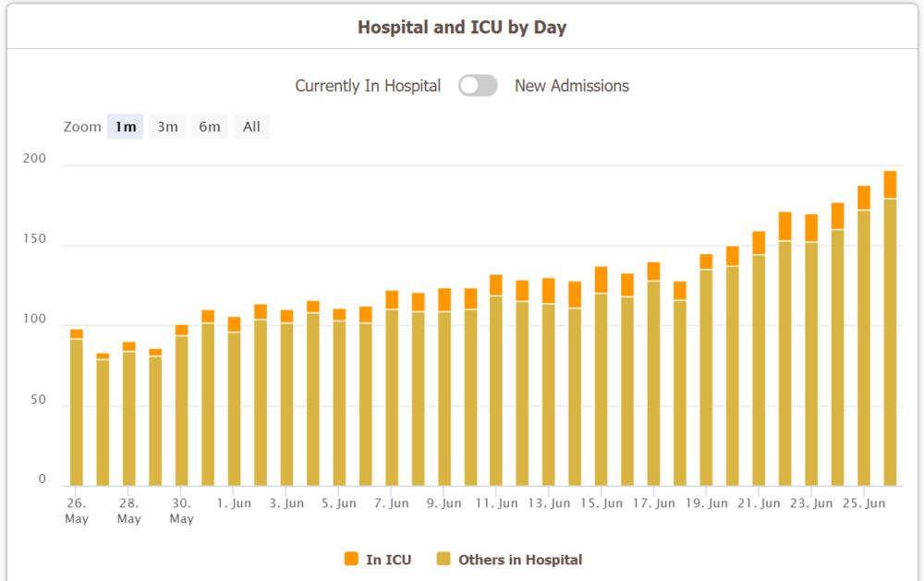
Task: Select the 1m zoom range button
Action: 125,127
